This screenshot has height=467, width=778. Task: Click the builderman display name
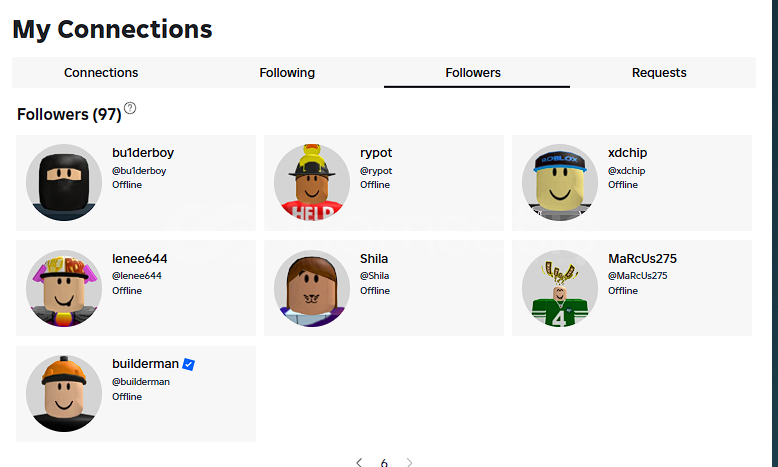(x=145, y=364)
